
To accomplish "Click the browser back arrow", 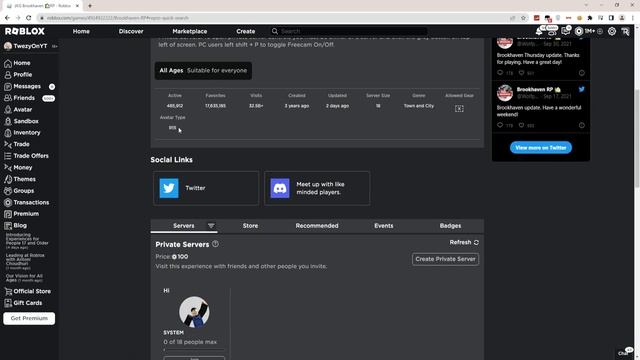I will click(7, 18).
